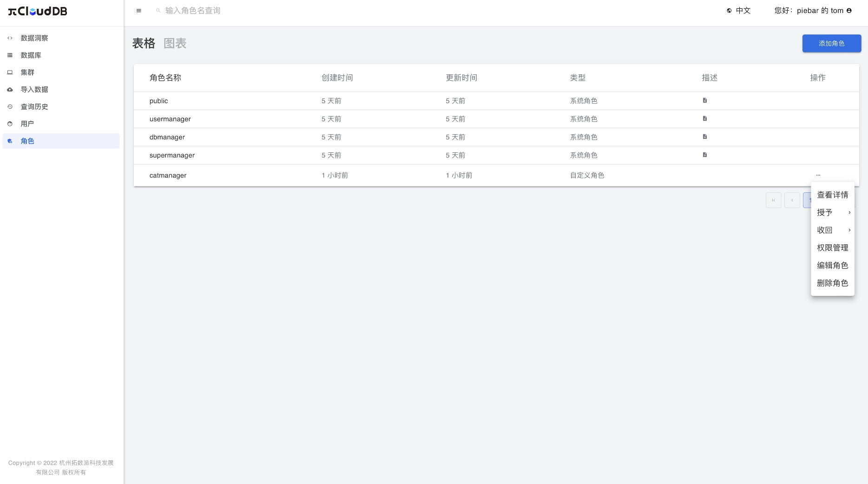Click the πCloudDB logo
Viewport: 868px width, 484px height.
38,11
